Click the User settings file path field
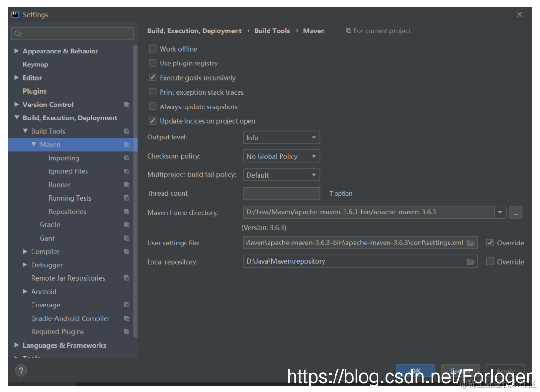540x392 pixels. 360,243
